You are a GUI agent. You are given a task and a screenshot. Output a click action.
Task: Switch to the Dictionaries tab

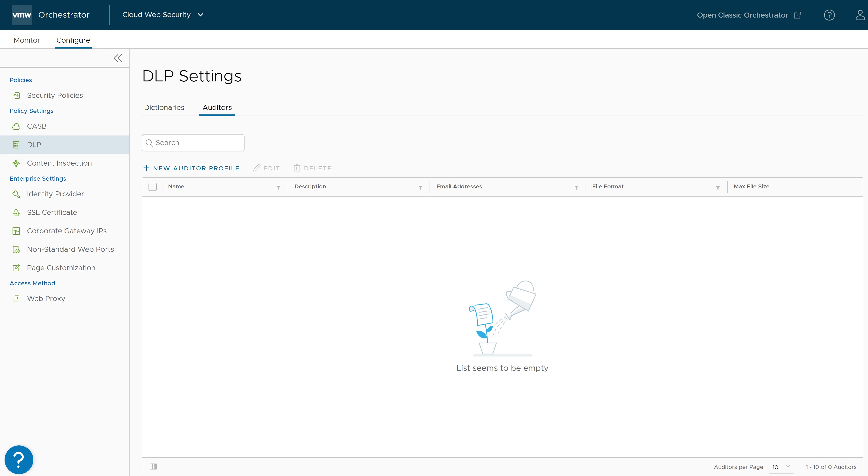point(164,107)
